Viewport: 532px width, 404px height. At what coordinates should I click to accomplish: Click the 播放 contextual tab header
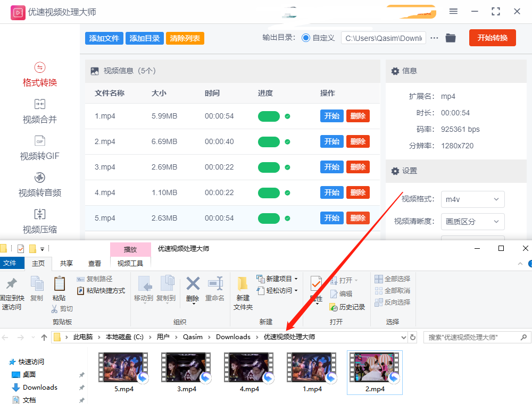pos(130,250)
